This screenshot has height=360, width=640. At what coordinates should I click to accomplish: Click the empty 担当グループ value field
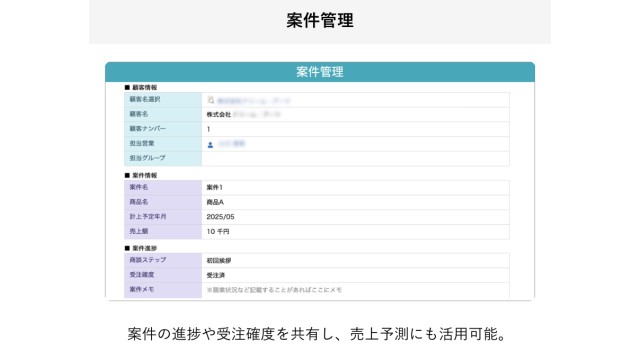[356, 158]
